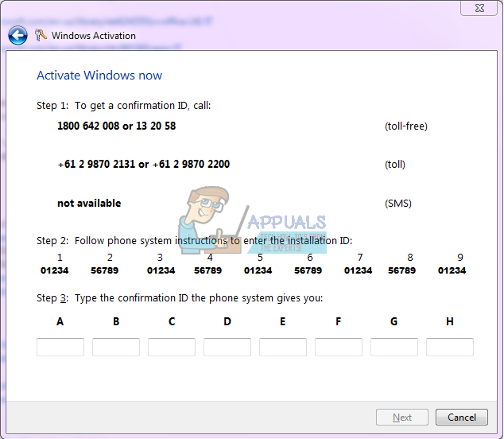Focus confirmation ID field E
Image resolution: width=504 pixels, height=439 pixels.
[283, 347]
